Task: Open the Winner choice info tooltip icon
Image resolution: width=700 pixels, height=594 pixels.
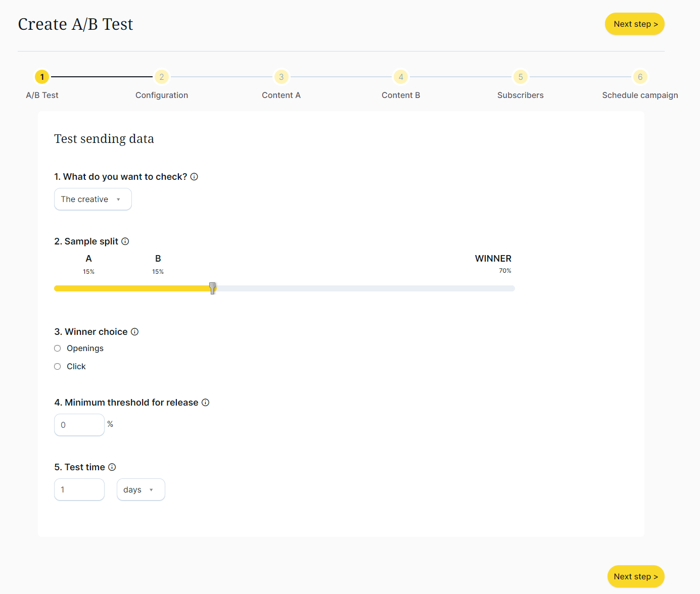Action: pyautogui.click(x=135, y=332)
